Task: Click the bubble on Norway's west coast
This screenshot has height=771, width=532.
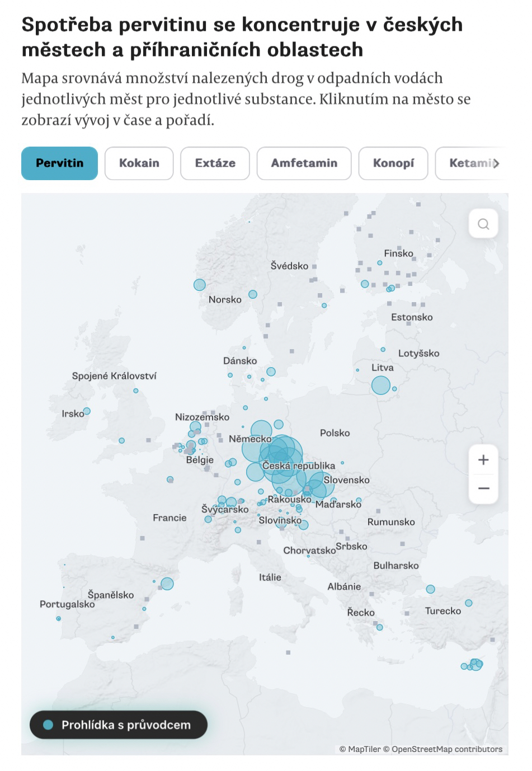Action: point(199,285)
